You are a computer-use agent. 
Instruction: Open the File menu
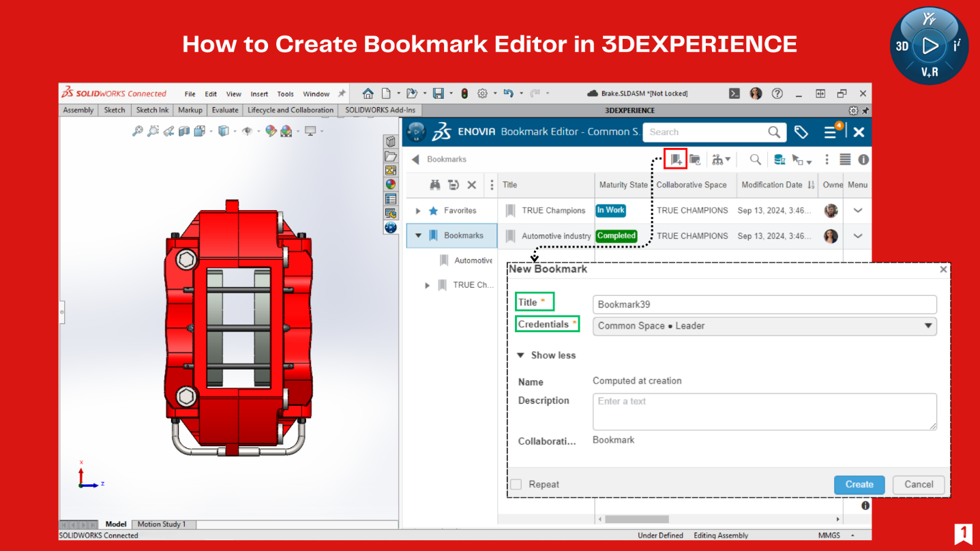(x=190, y=94)
